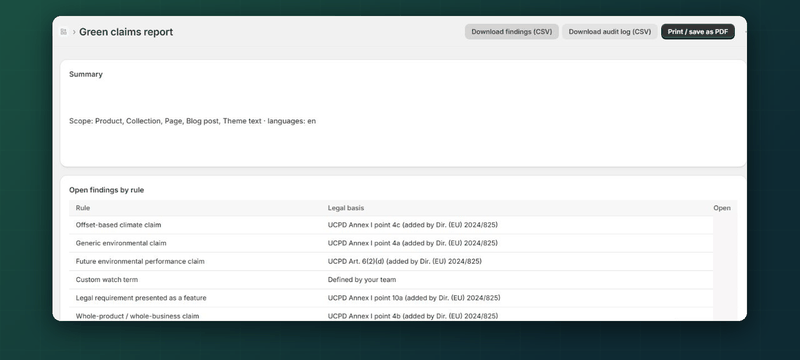Click the Open column header
Image resolution: width=800 pixels, height=360 pixels.
(x=721, y=208)
